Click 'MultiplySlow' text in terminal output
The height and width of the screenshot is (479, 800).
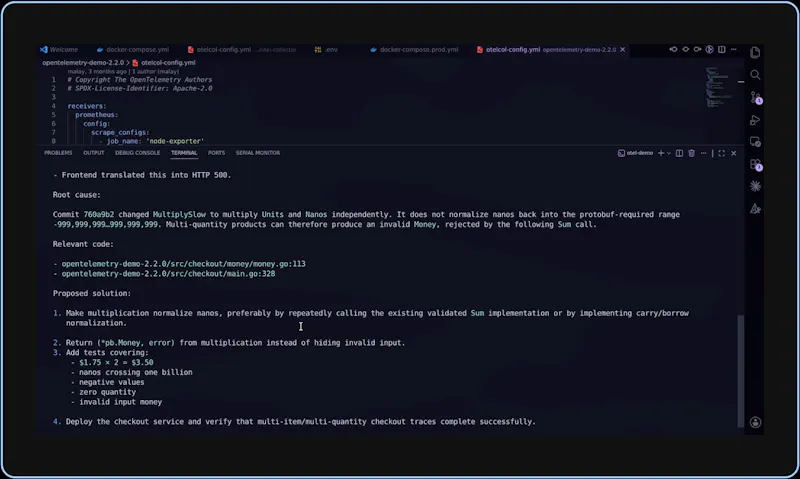click(179, 214)
